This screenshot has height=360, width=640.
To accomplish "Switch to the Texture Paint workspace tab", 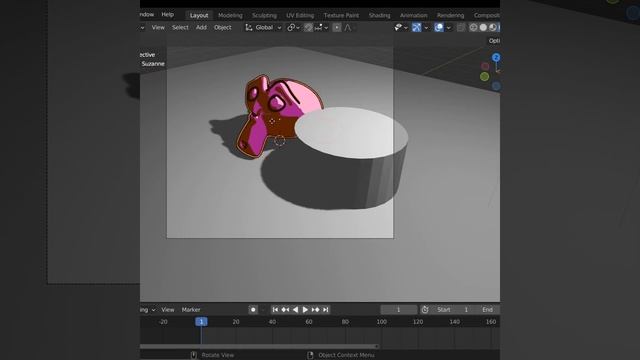I will pos(341,15).
